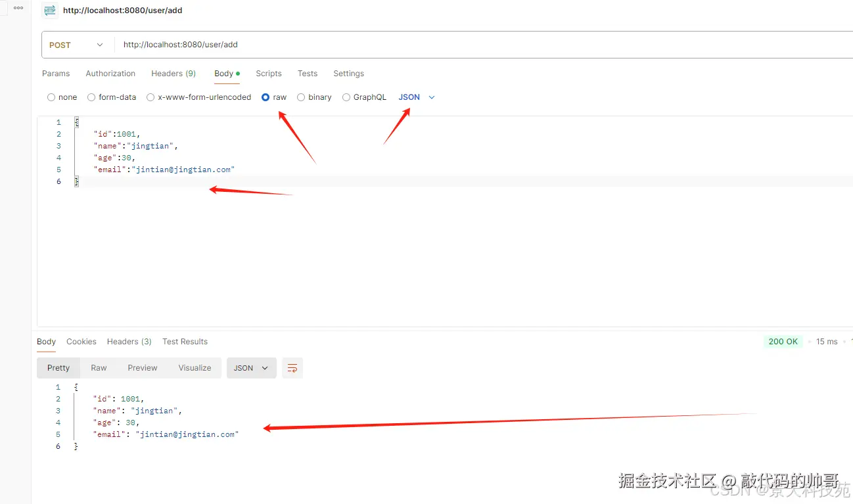Click response line "id": 1001
This screenshot has width=853, height=504.
118,399
